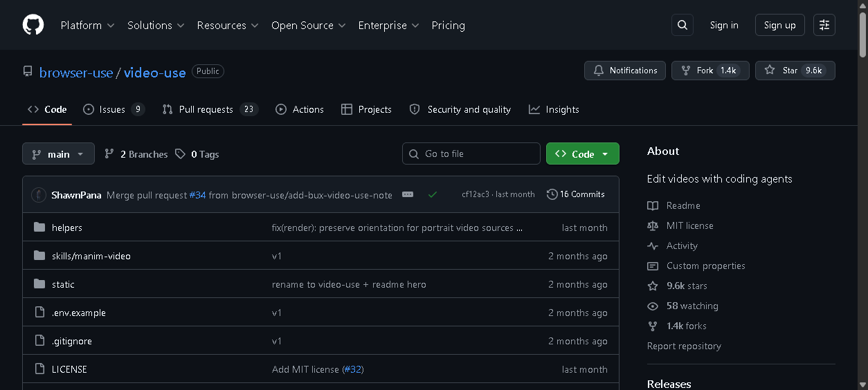Click the LICENSE file icon
The height and width of the screenshot is (390, 868).
[39, 369]
